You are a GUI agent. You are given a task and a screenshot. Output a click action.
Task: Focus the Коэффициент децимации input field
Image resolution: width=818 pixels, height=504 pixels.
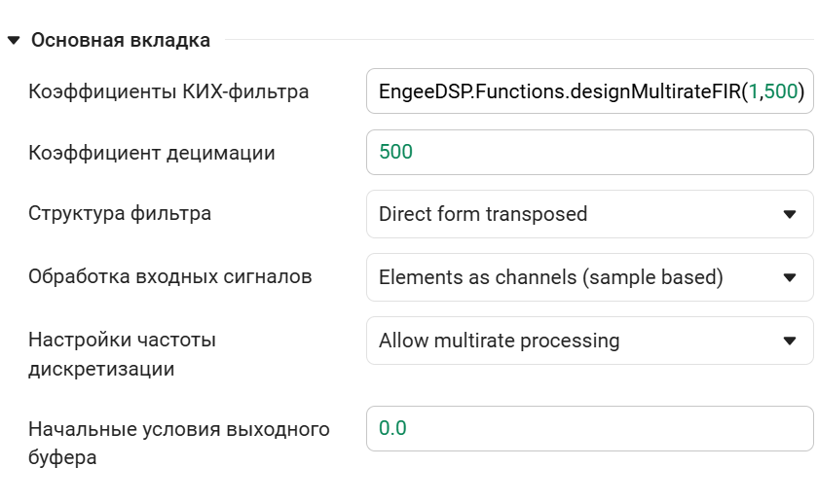click(588, 153)
